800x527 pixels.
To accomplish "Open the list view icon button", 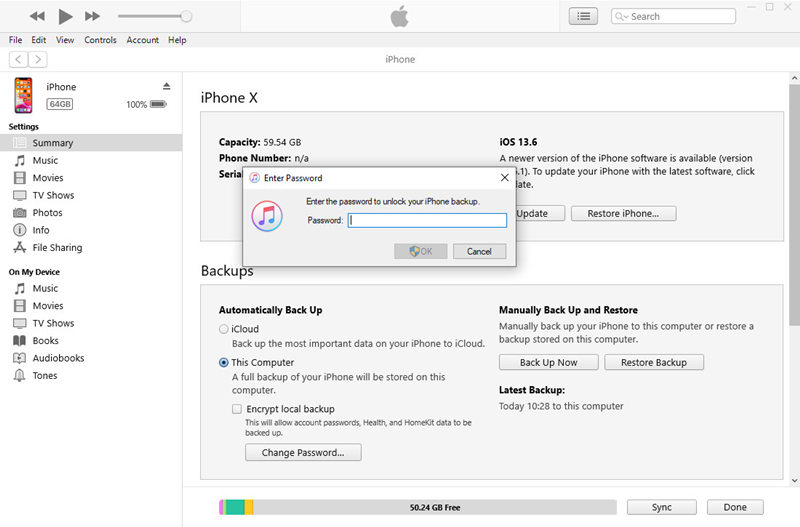I will (583, 16).
